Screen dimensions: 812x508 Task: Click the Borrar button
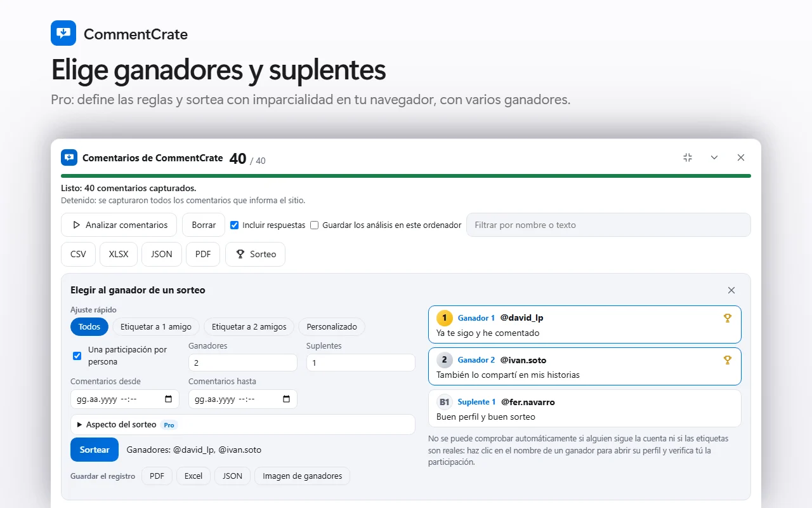(204, 225)
